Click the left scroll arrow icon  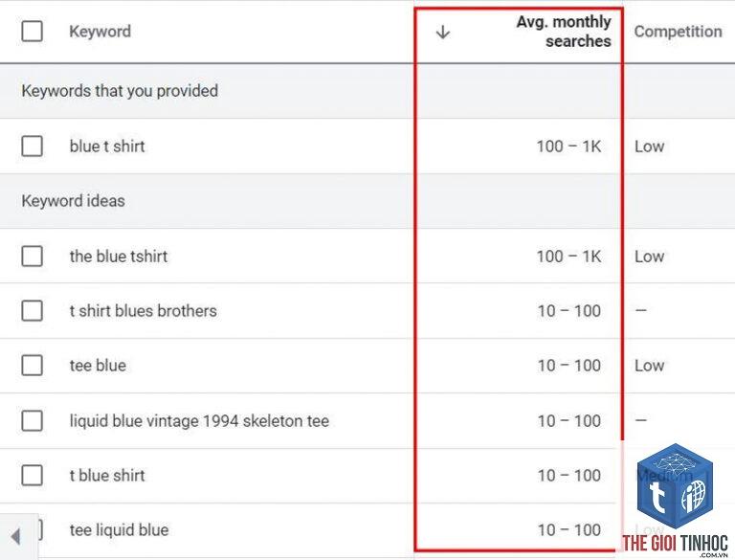coord(16,537)
